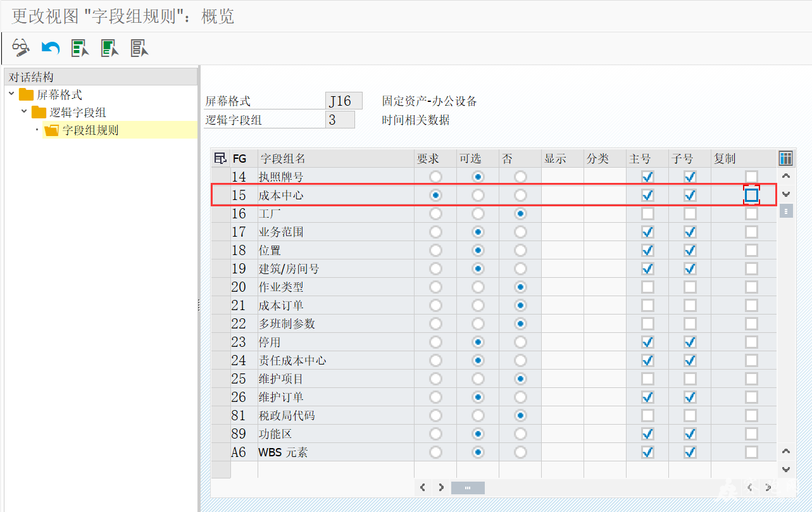Click the first select-all toolbar icon

coord(80,47)
